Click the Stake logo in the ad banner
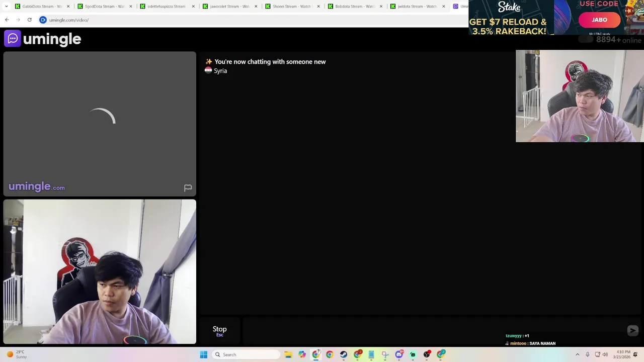The image size is (644, 362). click(x=509, y=7)
